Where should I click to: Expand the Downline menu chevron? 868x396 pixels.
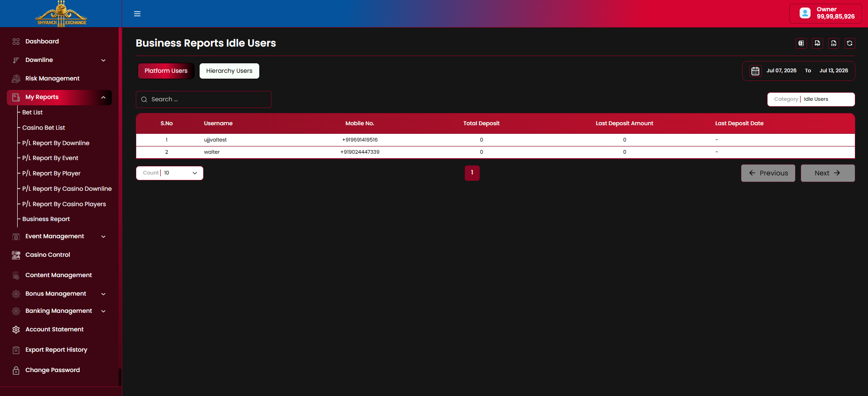[x=103, y=60]
